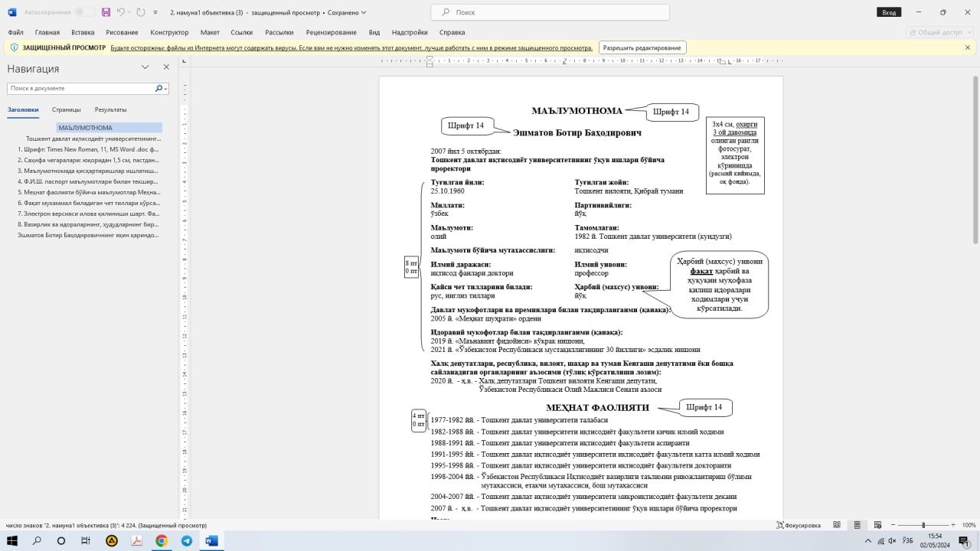The height and width of the screenshot is (551, 980).
Task: Click the vertical scrollbar of the document
Action: click(x=975, y=161)
